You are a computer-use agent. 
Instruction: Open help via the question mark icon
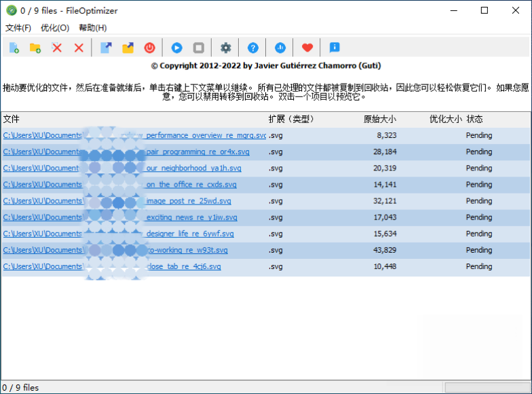(x=253, y=48)
